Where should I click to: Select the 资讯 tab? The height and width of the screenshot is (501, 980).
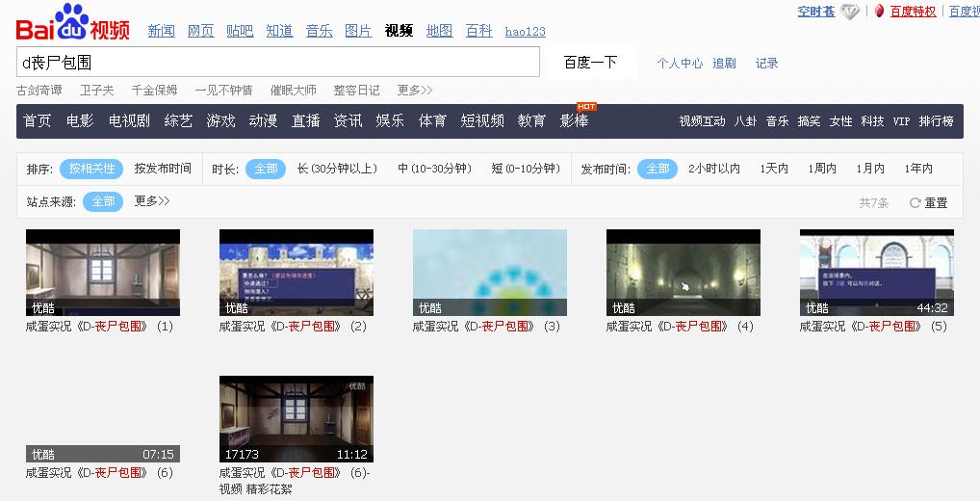(348, 120)
